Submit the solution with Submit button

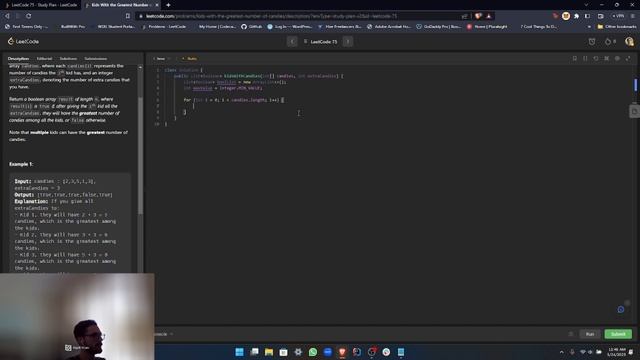618,334
